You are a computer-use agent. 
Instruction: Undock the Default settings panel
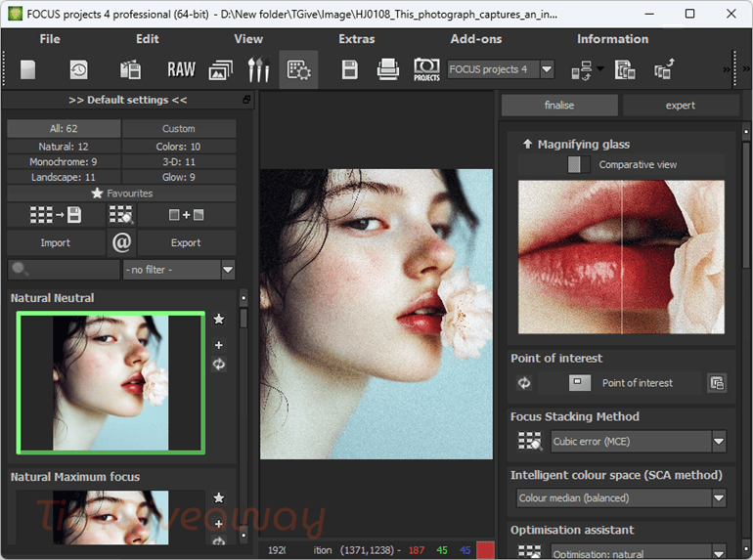coord(246,100)
